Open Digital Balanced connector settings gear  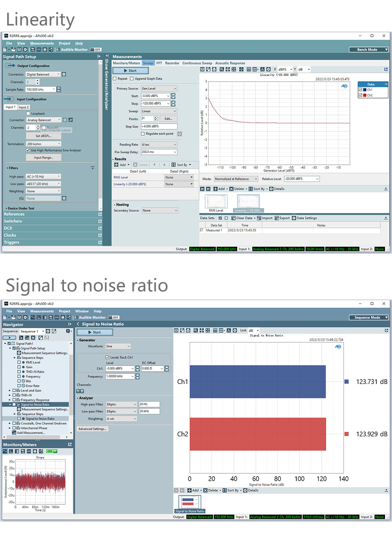(x=64, y=74)
